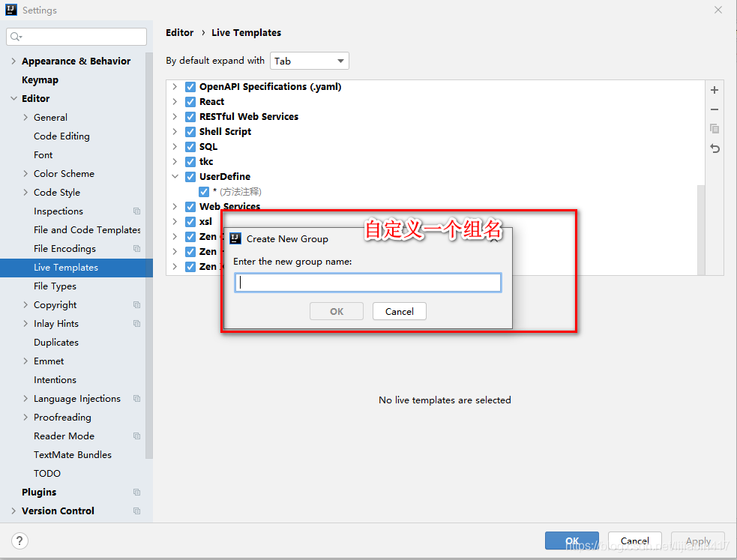This screenshot has width=737, height=560.
Task: Uncheck the OpenAPI Specifications (.yaml) group
Action: tap(190, 87)
